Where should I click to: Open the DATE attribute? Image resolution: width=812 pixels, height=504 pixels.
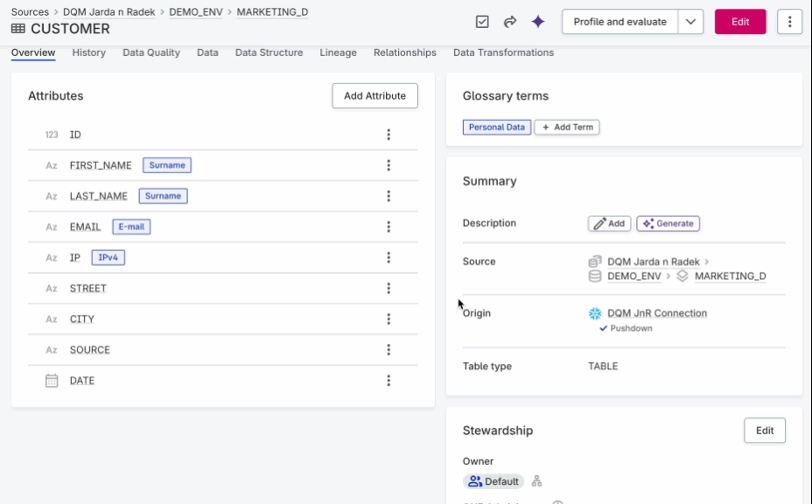(82, 381)
